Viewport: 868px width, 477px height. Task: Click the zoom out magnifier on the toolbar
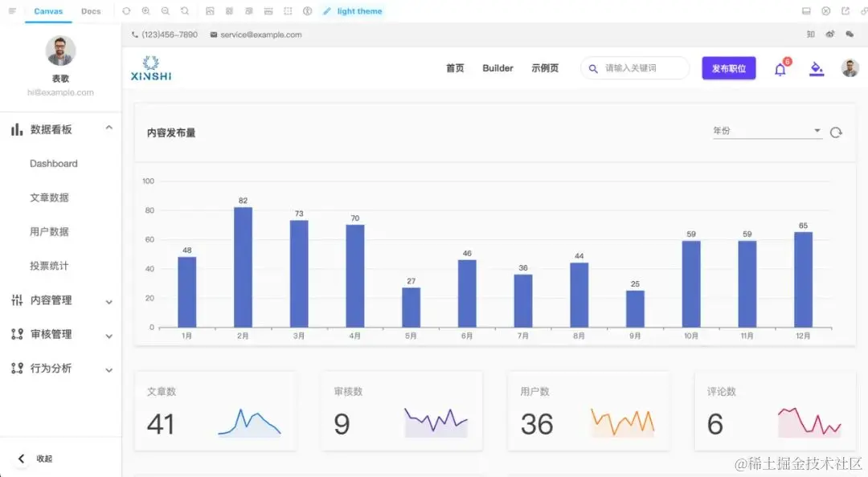tap(166, 11)
